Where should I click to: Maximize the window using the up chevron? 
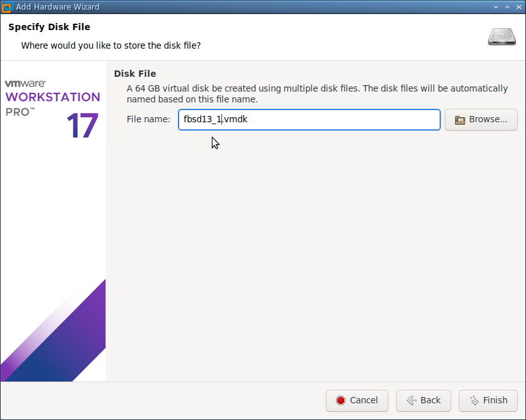pyautogui.click(x=507, y=7)
